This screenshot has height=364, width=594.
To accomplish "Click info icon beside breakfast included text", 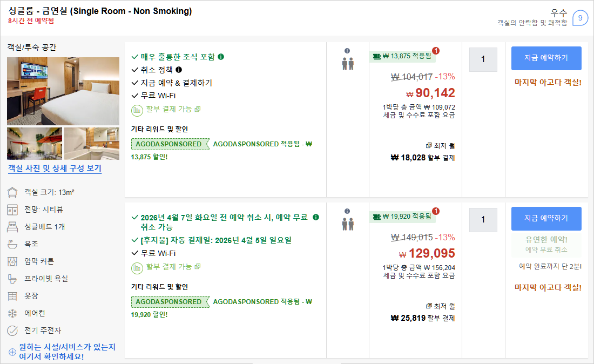I will [x=221, y=57].
